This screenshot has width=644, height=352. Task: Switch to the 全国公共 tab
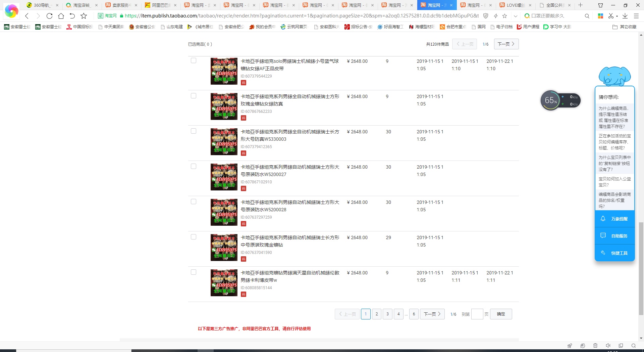(x=555, y=5)
